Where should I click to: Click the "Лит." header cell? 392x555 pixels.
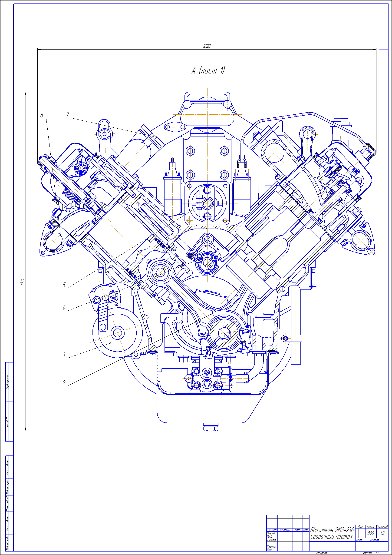point(360,526)
